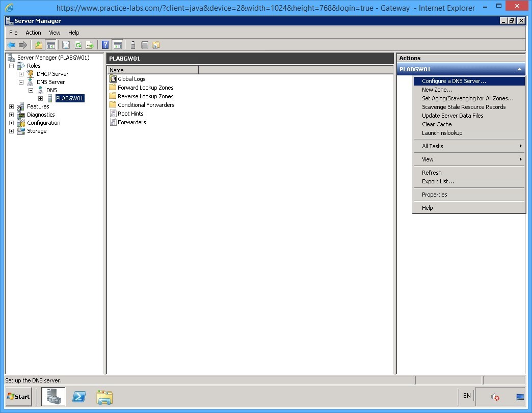532x413 pixels.
Task: Open the Windows Start menu
Action: pyautogui.click(x=18, y=396)
